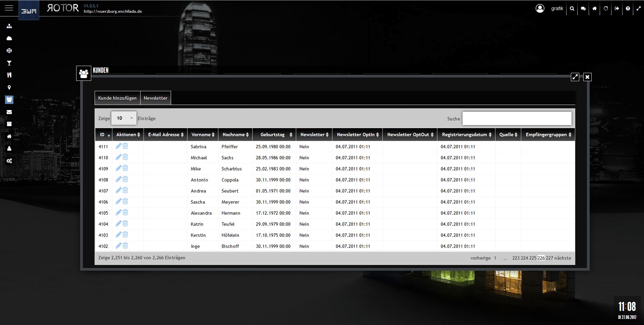Open the single user sidebar icon
Image resolution: width=644 pixels, height=325 pixels.
tap(9, 149)
